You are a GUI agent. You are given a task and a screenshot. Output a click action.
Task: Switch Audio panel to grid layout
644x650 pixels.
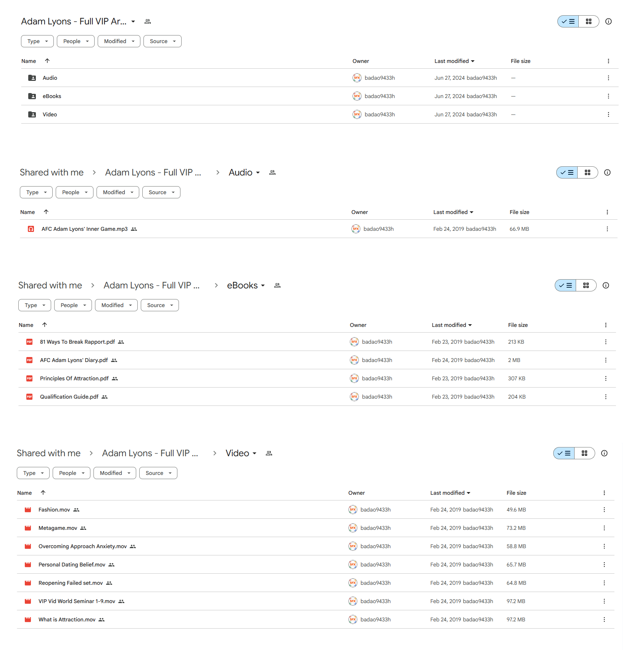pos(588,172)
